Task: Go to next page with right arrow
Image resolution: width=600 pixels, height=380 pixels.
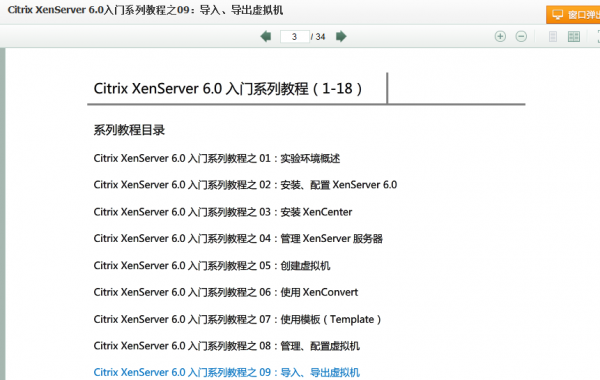Action: [x=341, y=36]
